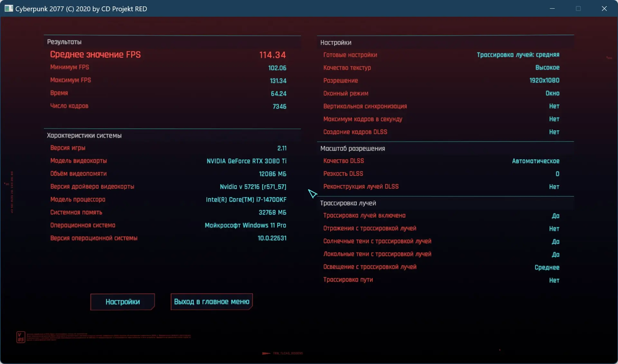Click Создание кадров DLSS label

pyautogui.click(x=355, y=132)
